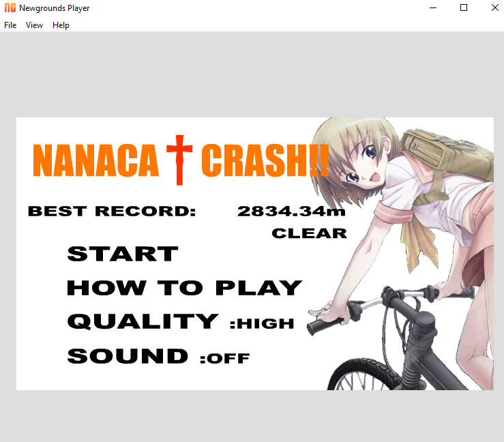Image resolution: width=504 pixels, height=442 pixels.
Task: Open the View menu
Action: coord(34,25)
